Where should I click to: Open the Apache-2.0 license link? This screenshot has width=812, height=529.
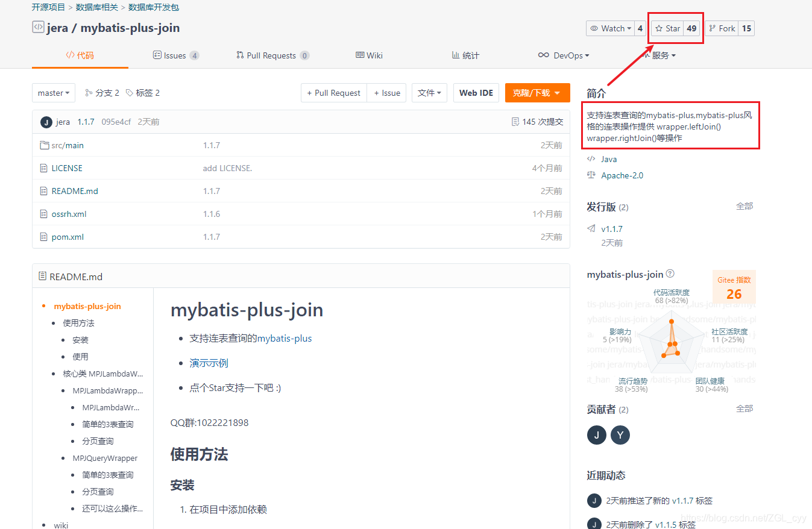click(x=622, y=175)
